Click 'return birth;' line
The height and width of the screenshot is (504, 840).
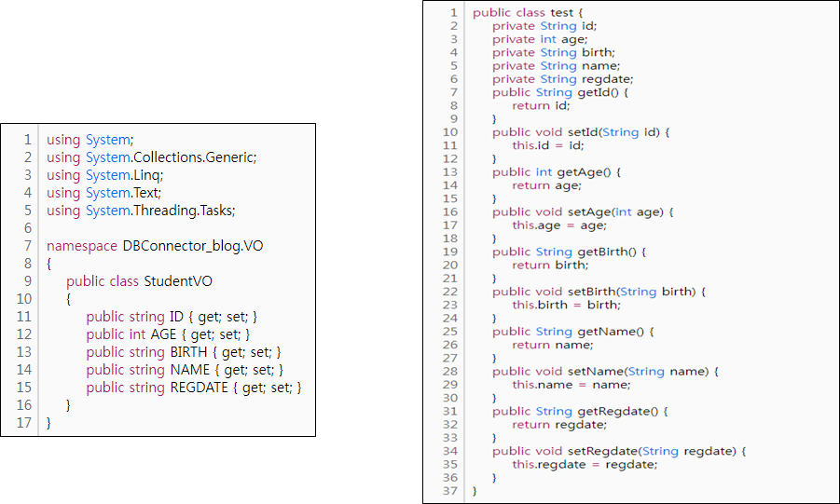(550, 266)
